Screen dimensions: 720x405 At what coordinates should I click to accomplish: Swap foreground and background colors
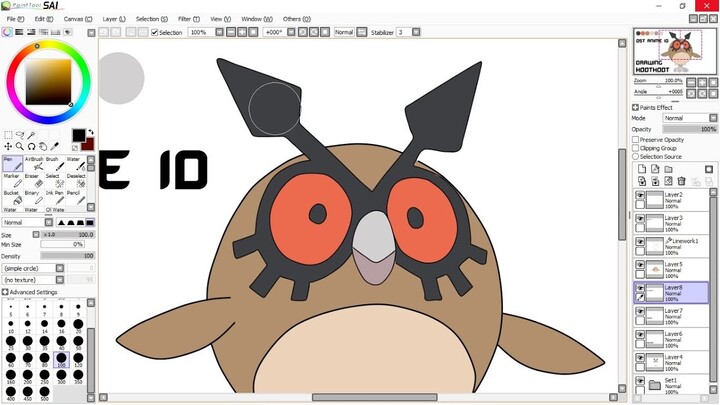pos(91,132)
